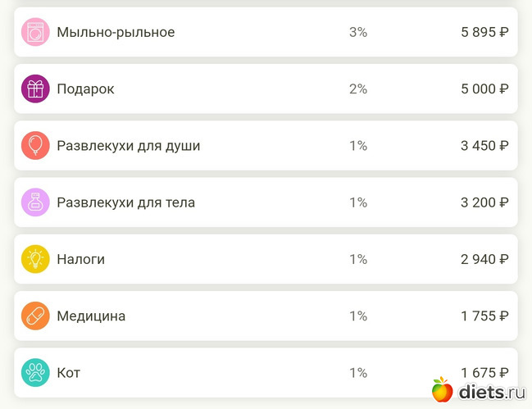The height and width of the screenshot is (409, 532).
Task: Select Развлекухи для тела label
Action: 126,202
